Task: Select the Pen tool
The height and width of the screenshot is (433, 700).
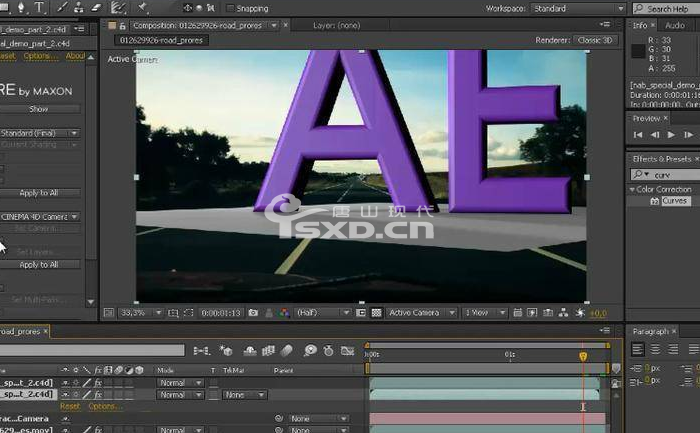Action: (x=21, y=7)
